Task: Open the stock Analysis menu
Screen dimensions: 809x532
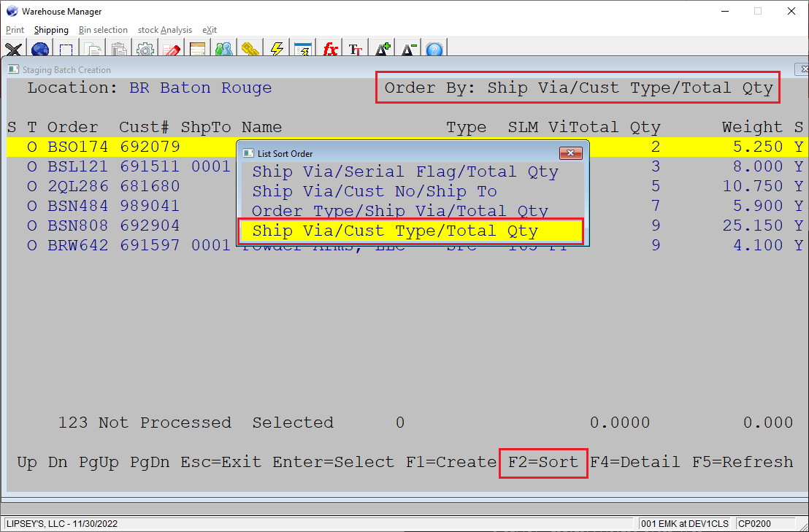Action: point(165,30)
